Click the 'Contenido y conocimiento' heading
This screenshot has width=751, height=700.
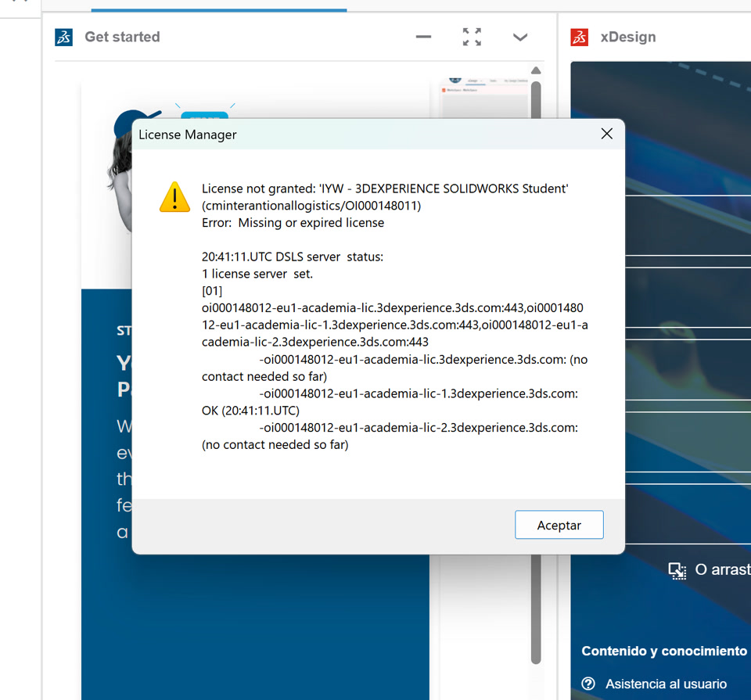664,651
